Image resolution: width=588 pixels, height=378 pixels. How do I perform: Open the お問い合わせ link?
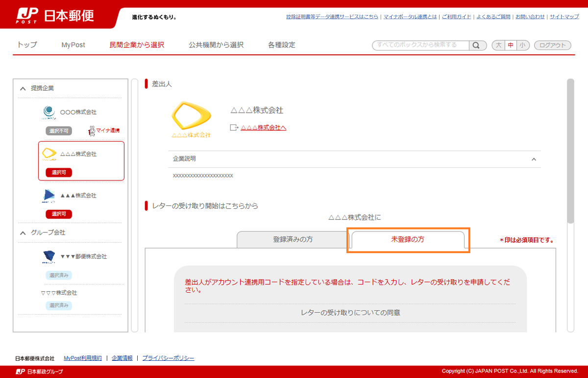530,17
